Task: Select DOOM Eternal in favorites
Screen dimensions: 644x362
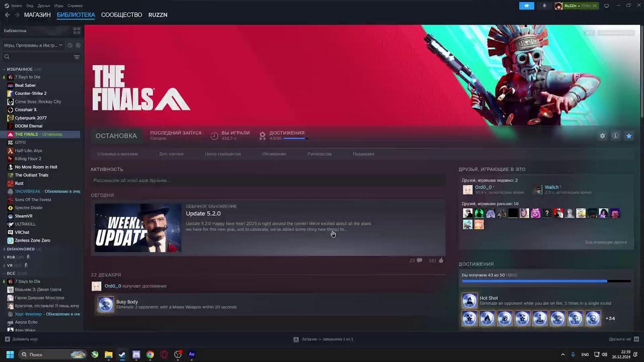Action: pyautogui.click(x=28, y=126)
